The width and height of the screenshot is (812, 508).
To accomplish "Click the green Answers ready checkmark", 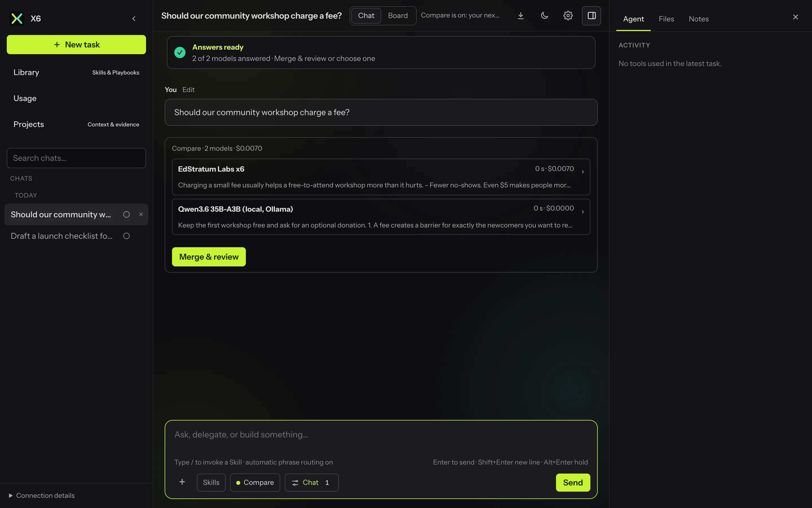I will pos(180,52).
